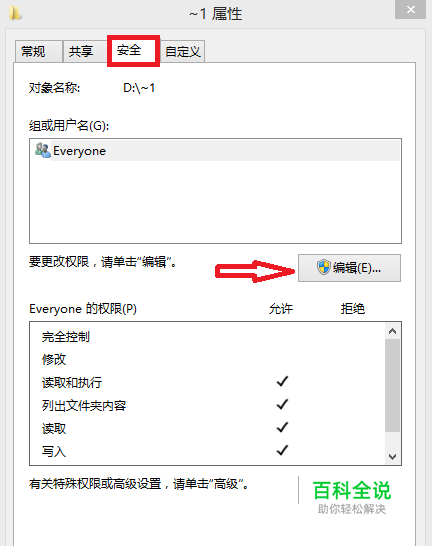Close the ~1 属性 dialog

410,10
